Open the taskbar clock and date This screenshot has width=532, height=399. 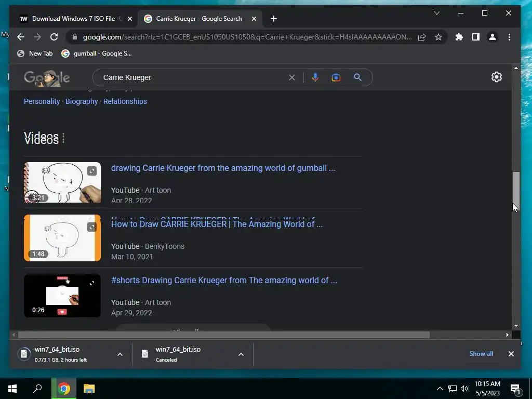point(487,389)
